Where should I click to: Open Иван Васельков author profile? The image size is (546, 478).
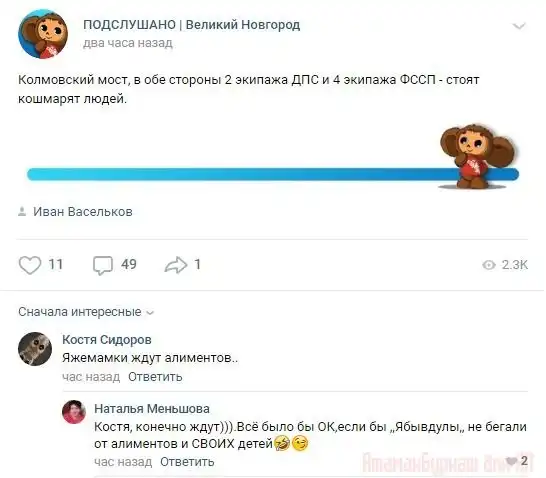tap(83, 212)
